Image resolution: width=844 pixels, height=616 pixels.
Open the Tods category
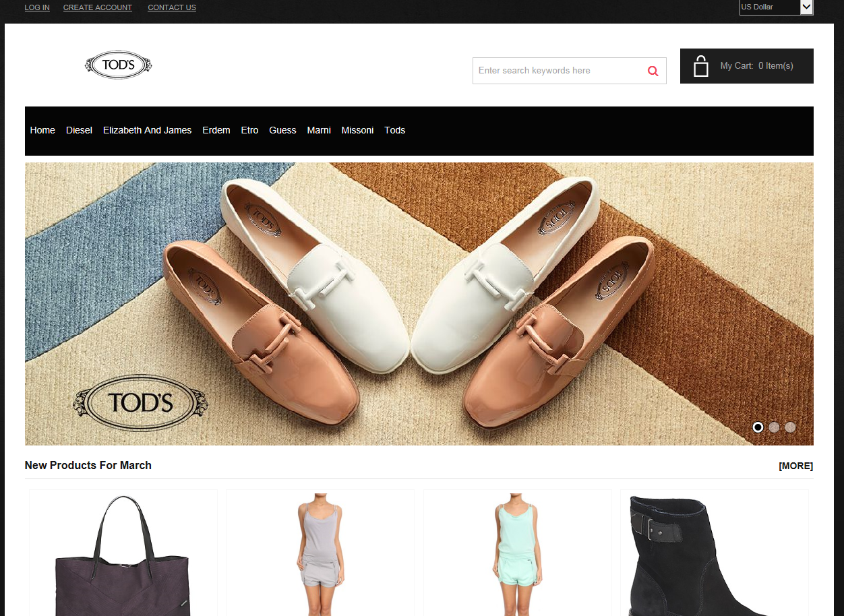395,130
